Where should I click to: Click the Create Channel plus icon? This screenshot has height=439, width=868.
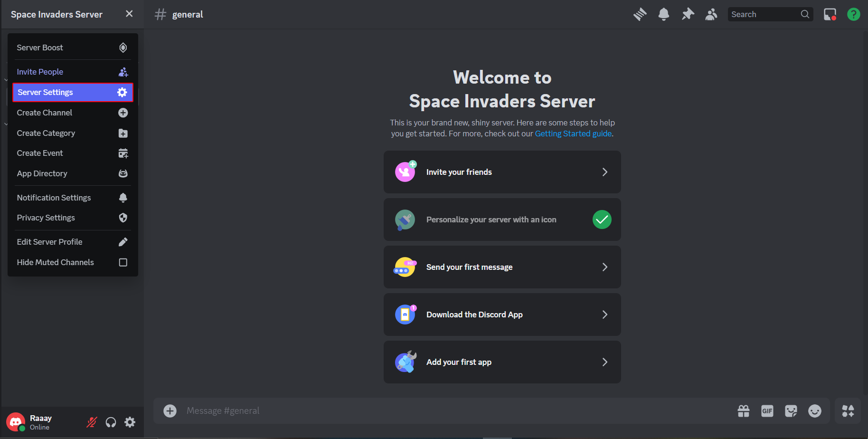123,113
